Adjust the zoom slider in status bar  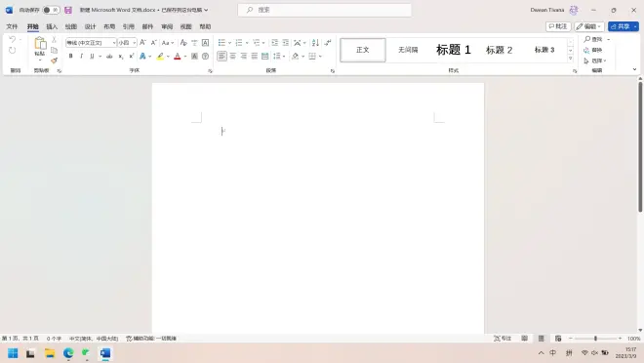coord(595,339)
